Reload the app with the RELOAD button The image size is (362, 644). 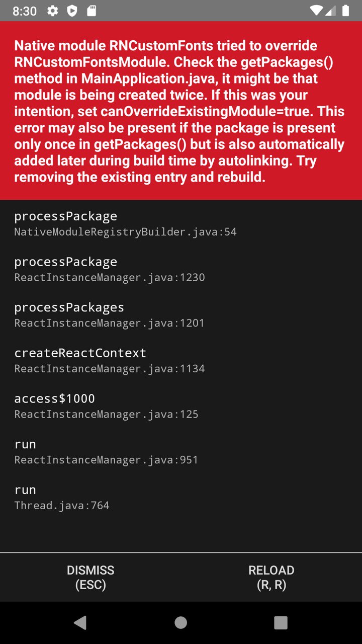coord(271,577)
